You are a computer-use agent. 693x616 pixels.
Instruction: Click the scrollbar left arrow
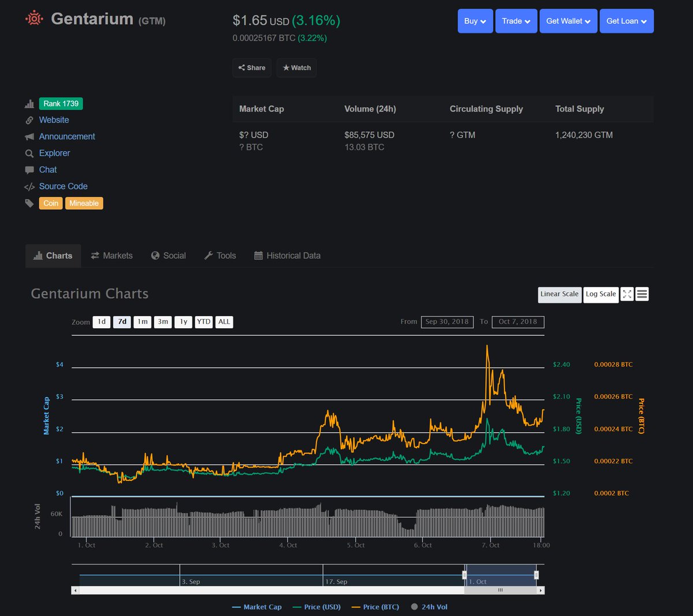pyautogui.click(x=75, y=591)
